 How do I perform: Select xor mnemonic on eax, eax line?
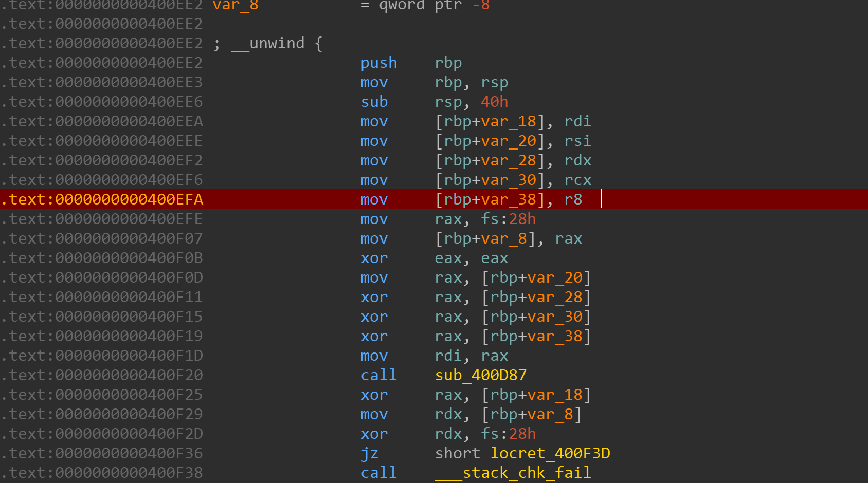(x=374, y=258)
